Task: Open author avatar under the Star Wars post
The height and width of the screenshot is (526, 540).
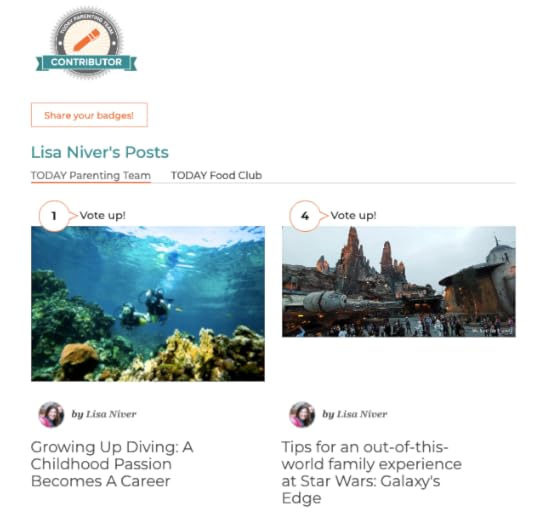Action: (302, 414)
